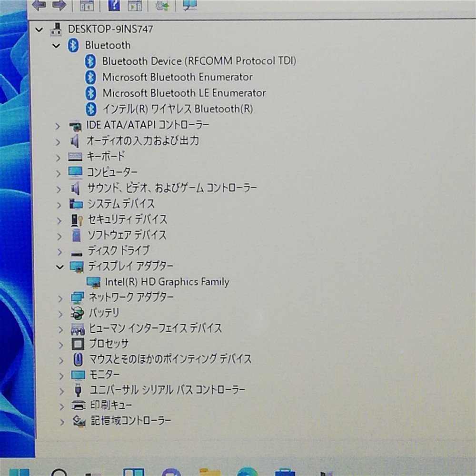Expand the モニター category
The height and width of the screenshot is (476, 476).
point(61,376)
